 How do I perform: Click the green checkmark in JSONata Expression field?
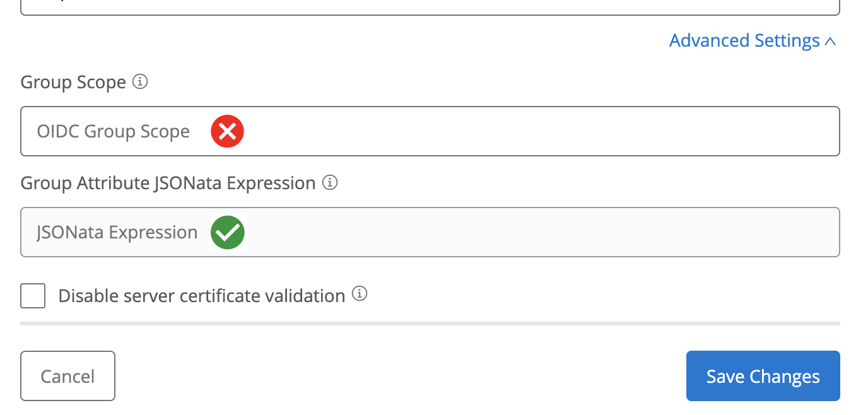[228, 232]
